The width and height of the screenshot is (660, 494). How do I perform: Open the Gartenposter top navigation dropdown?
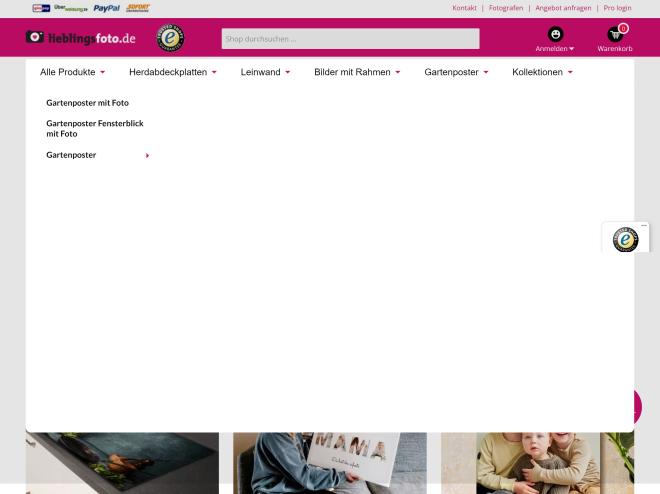coord(456,72)
